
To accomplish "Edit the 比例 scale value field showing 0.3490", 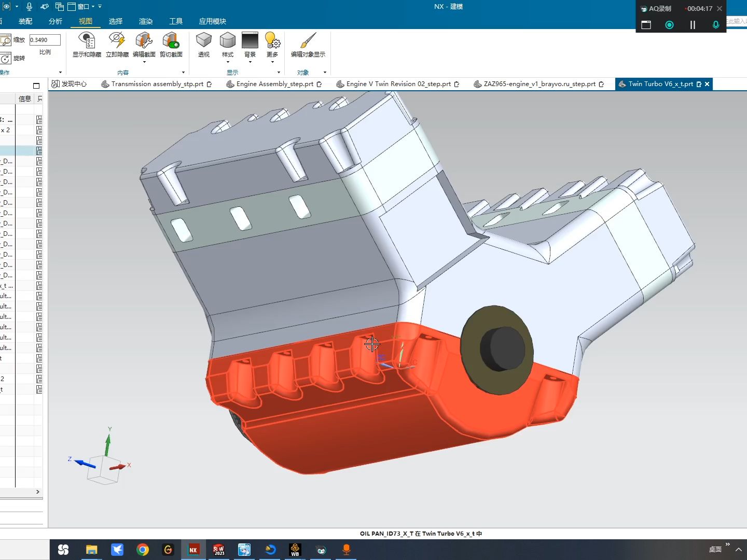I will (45, 39).
